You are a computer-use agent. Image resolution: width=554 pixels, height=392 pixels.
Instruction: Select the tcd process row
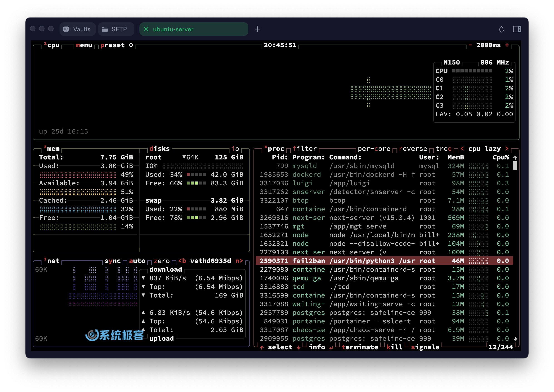coord(384,287)
